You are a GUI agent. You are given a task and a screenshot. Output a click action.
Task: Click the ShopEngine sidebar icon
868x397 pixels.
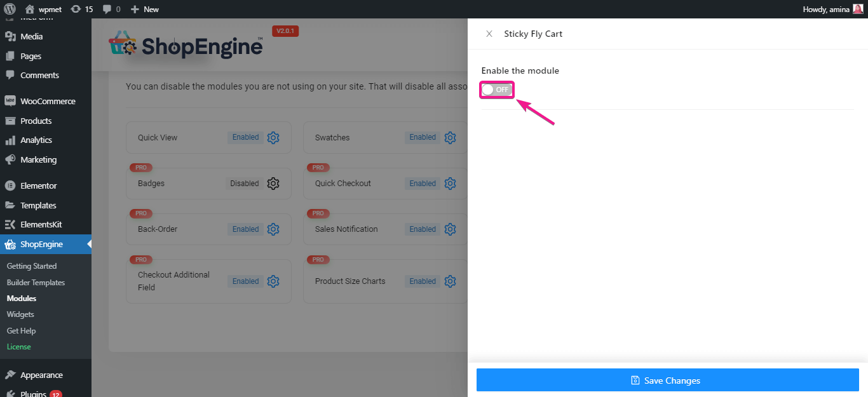[10, 245]
